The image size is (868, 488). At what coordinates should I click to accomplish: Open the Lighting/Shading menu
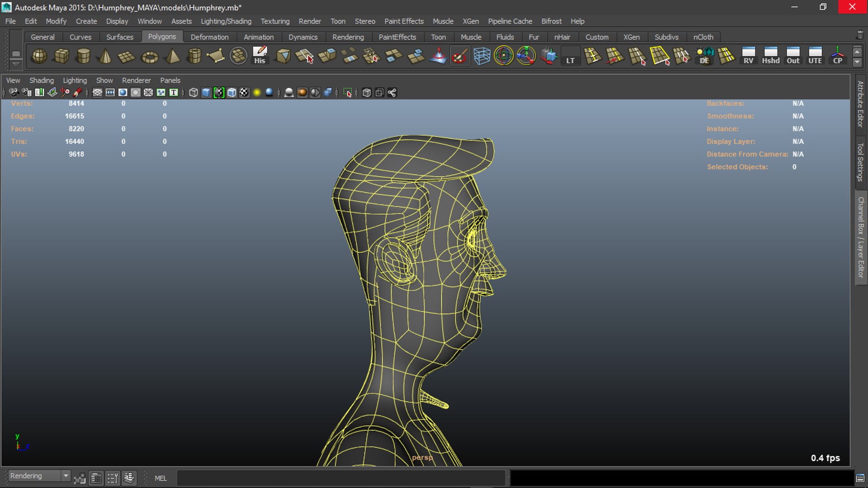(226, 21)
